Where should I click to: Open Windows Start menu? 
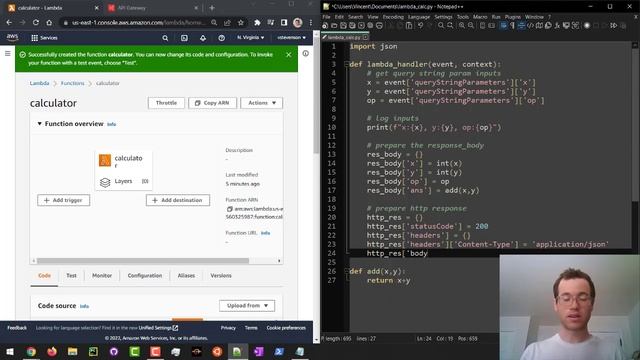pos(9,351)
